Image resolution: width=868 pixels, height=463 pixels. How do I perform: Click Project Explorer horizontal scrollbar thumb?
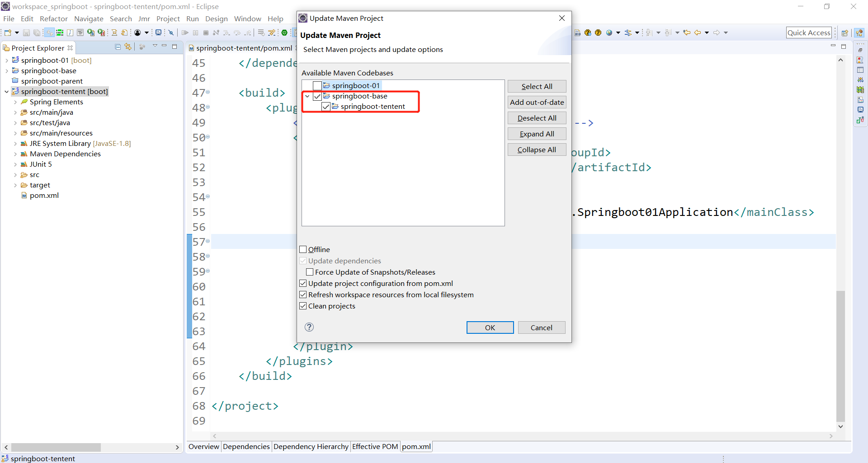(x=56, y=447)
